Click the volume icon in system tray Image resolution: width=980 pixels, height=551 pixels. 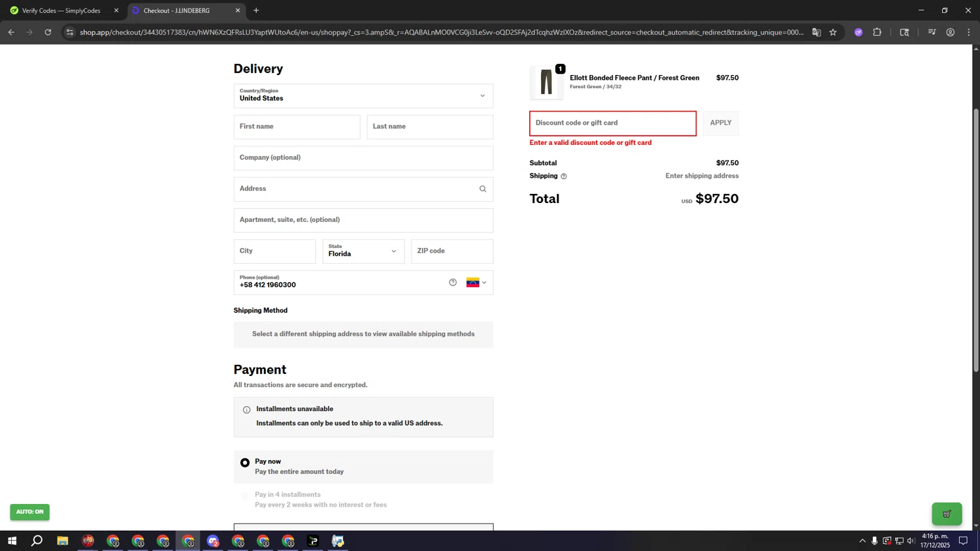tap(911, 541)
